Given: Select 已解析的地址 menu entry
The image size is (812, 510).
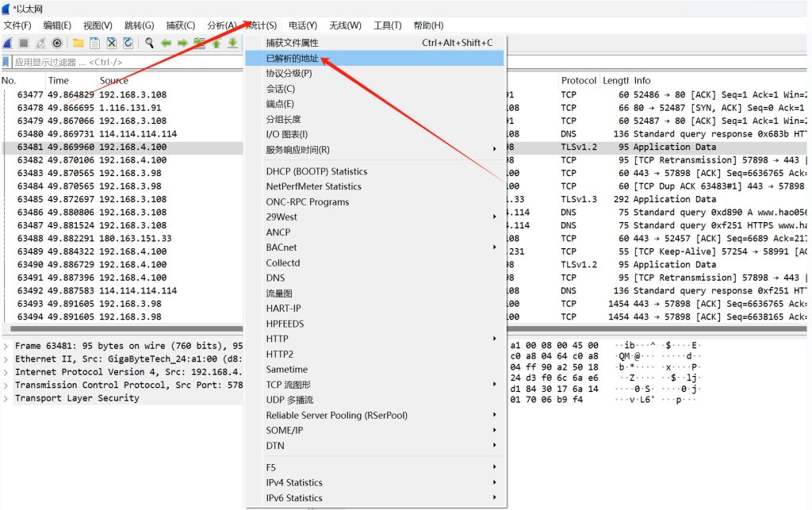Looking at the screenshot, I should point(374,59).
